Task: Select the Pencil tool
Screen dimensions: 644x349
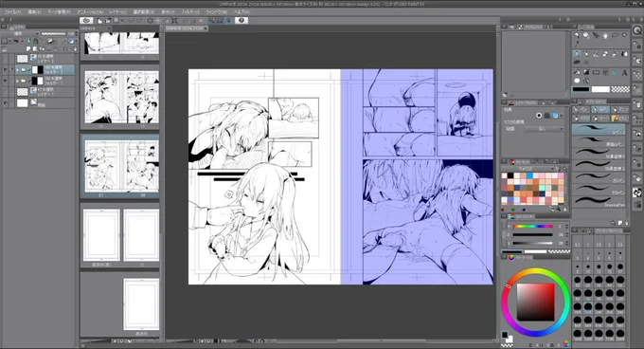Action: tap(586, 54)
